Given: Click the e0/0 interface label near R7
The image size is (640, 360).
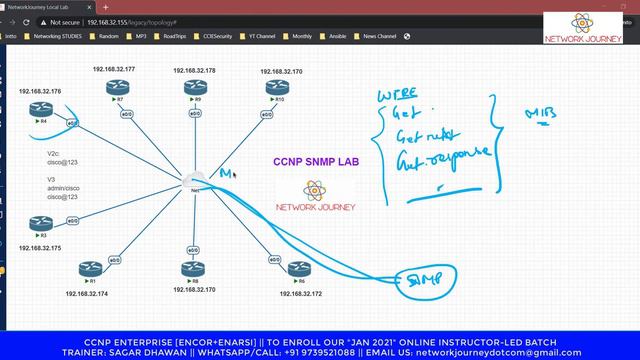Looking at the screenshot, I should click(x=127, y=114).
